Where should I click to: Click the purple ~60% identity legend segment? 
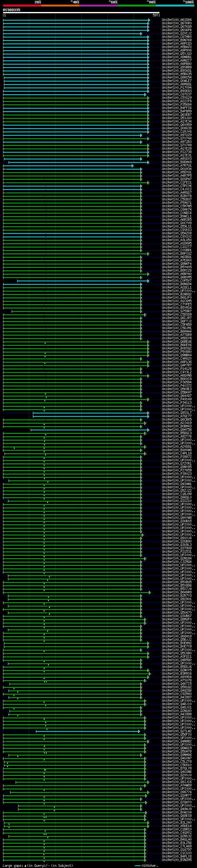coord(99,6)
